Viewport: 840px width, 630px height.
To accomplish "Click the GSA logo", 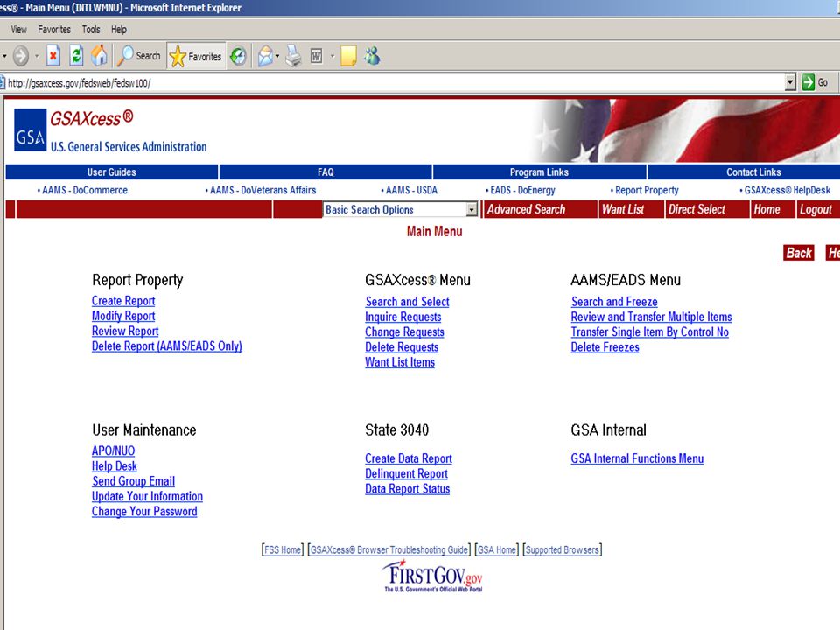I will [30, 130].
